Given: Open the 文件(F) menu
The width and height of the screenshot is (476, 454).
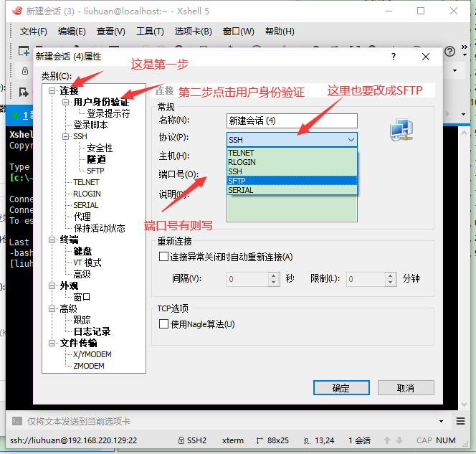Looking at the screenshot, I should click(34, 32).
